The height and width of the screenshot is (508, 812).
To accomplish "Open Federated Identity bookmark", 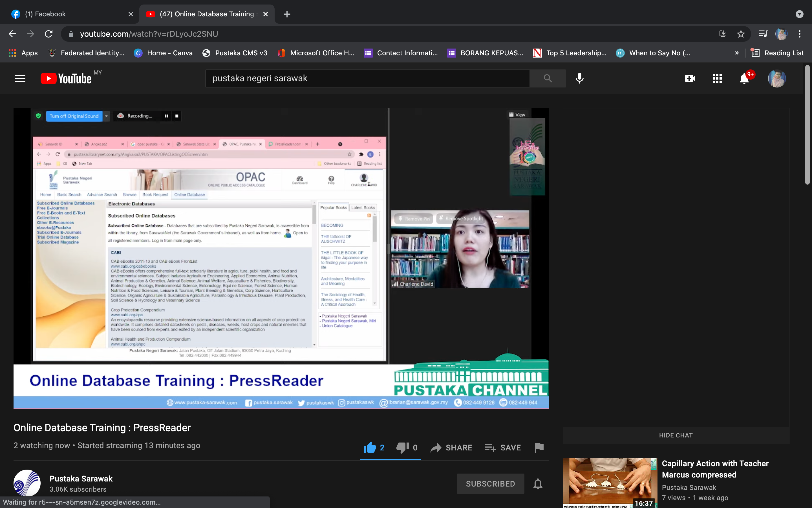I will (86, 53).
